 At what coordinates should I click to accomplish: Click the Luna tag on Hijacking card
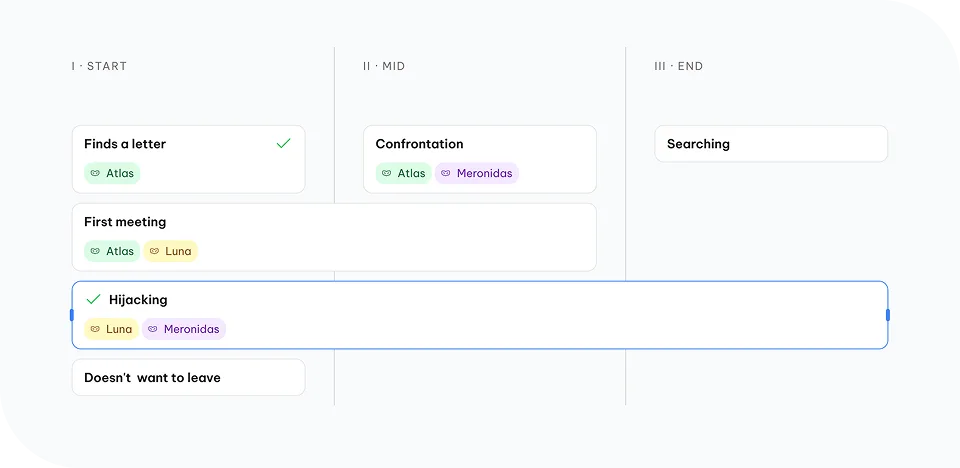(x=111, y=329)
